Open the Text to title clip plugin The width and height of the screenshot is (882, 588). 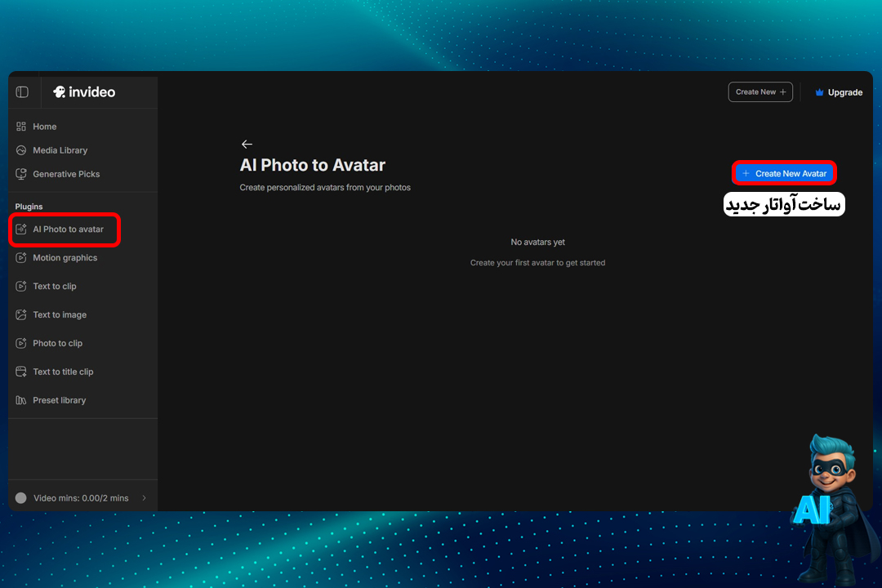pos(63,372)
